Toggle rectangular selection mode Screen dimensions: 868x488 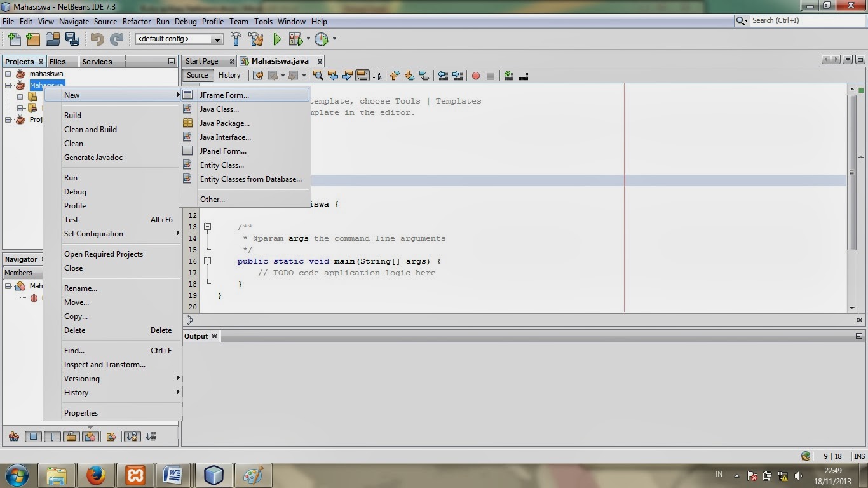pos(376,76)
